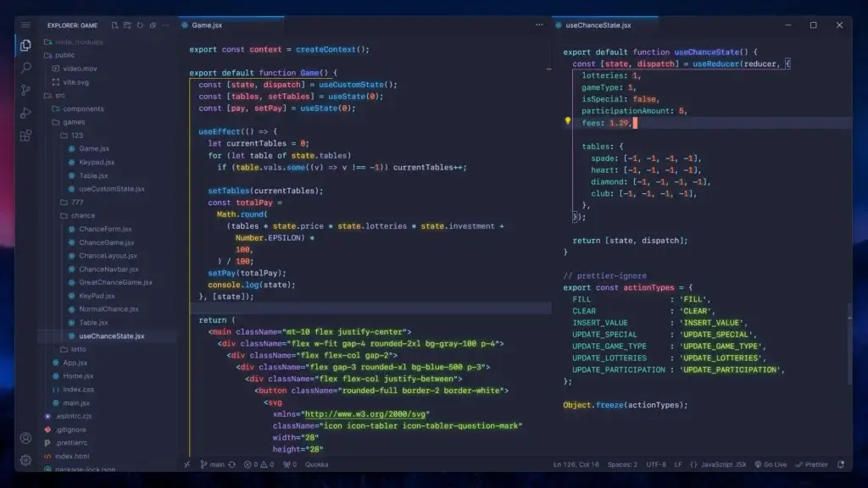Open the Manage settings gear
The height and width of the screenshot is (488, 868).
click(x=25, y=460)
